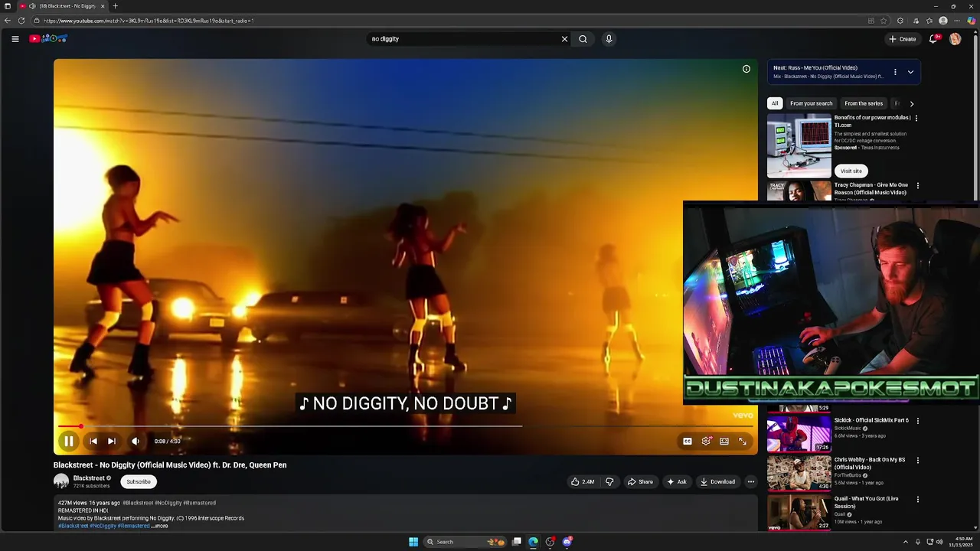Screen dimensions: 980x551
Task: Show the video info card icon
Action: point(746,69)
